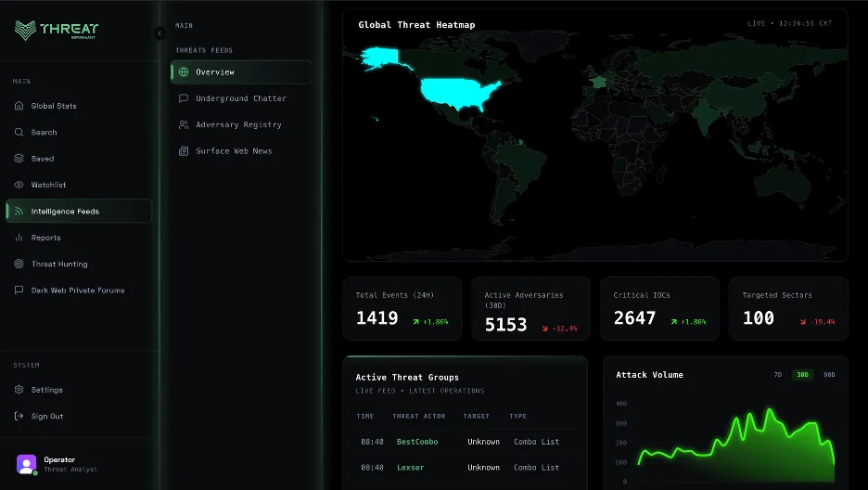Switch Attack Volume to 90D
This screenshot has width=868, height=490.
(x=829, y=375)
